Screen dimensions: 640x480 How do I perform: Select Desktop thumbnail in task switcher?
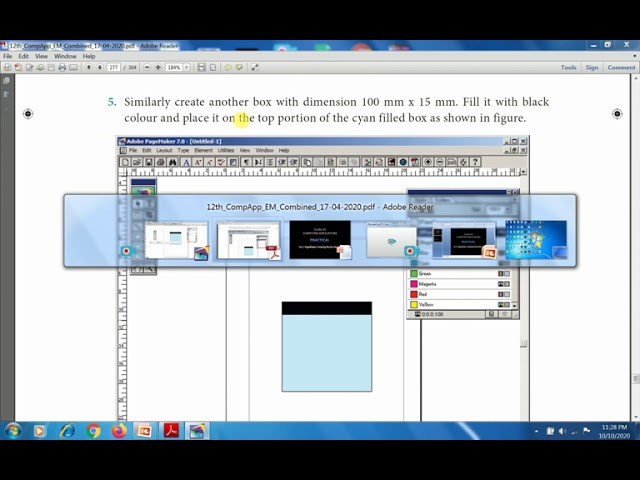tap(536, 240)
